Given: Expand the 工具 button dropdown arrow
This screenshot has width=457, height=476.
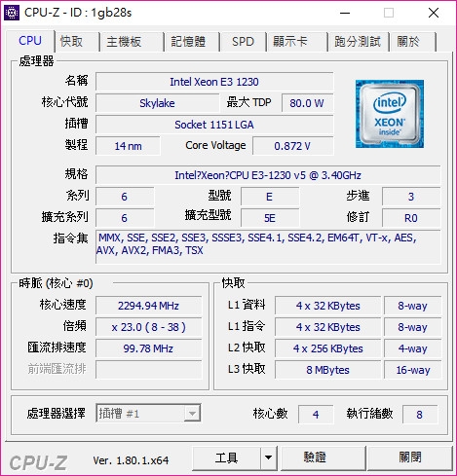Looking at the screenshot, I should point(268,458).
